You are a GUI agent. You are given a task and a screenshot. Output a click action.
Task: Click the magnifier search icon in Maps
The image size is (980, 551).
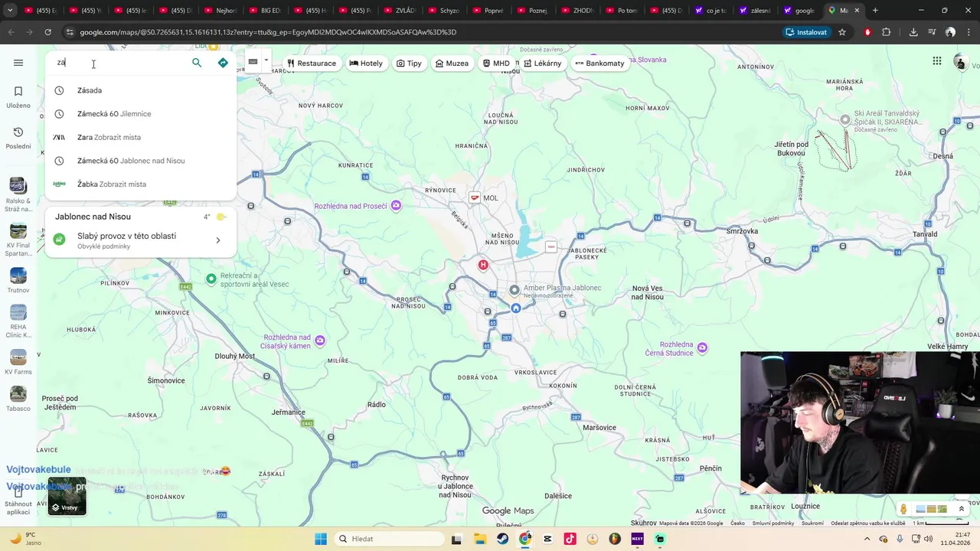197,63
